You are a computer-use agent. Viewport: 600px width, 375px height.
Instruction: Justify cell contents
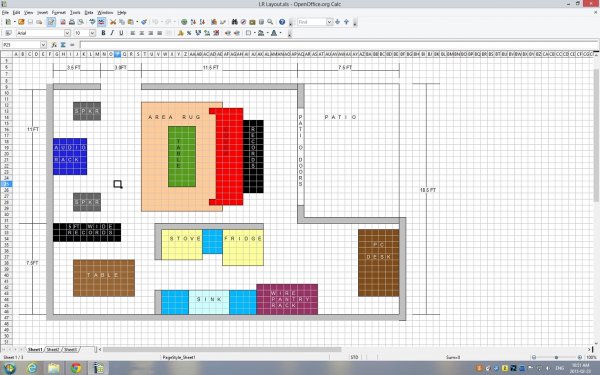point(160,33)
